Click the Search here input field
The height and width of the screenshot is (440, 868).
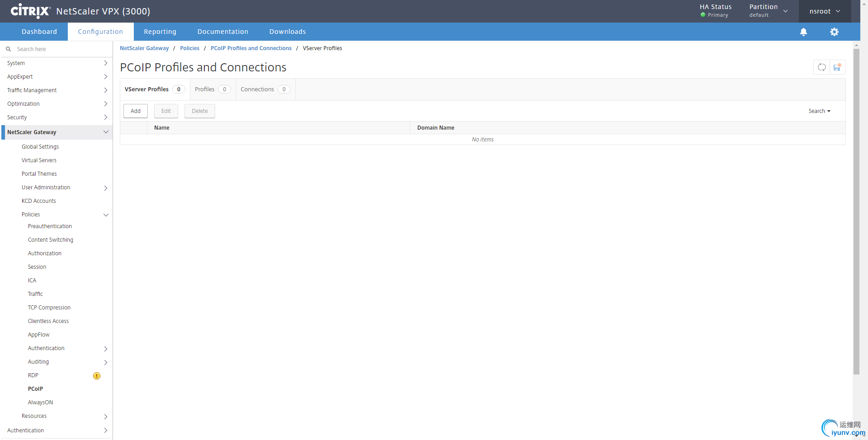62,49
